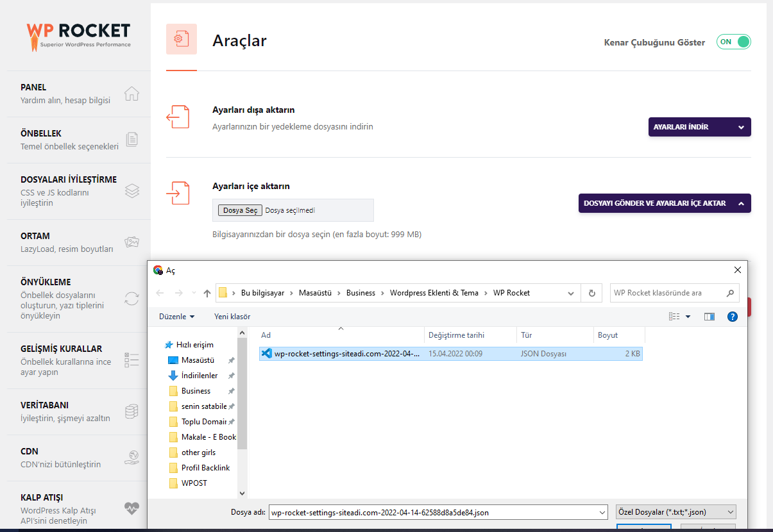Open ORTAM image icon in sidebar

click(x=132, y=242)
